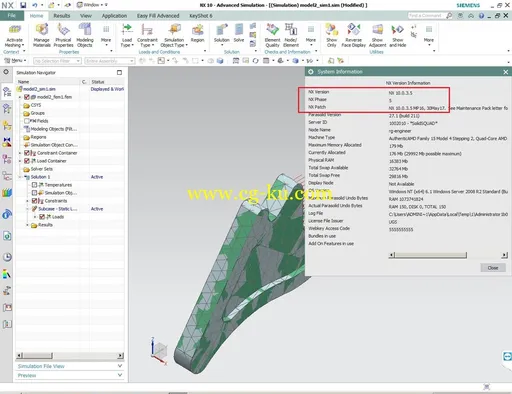The height and width of the screenshot is (394, 512).
Task: Click the Show Adjacent icon
Action: 377,30
